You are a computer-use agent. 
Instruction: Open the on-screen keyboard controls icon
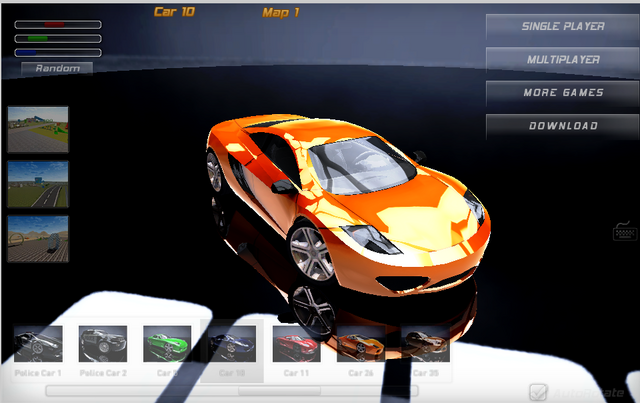[625, 231]
